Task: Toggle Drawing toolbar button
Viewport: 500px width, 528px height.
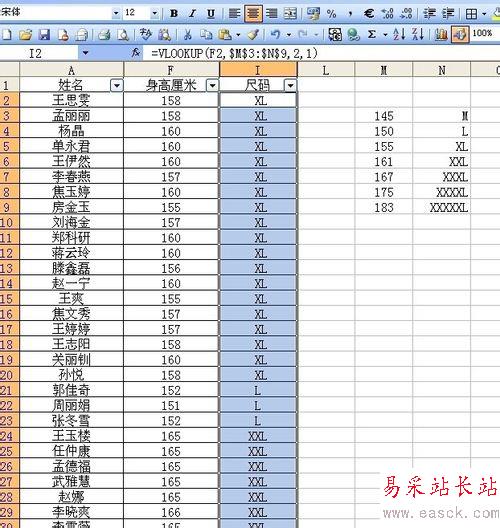Action: click(x=460, y=34)
